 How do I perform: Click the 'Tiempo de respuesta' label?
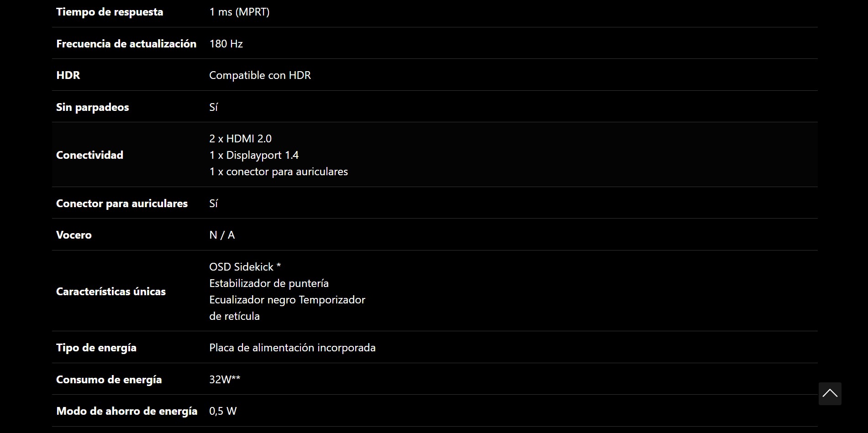pos(110,12)
